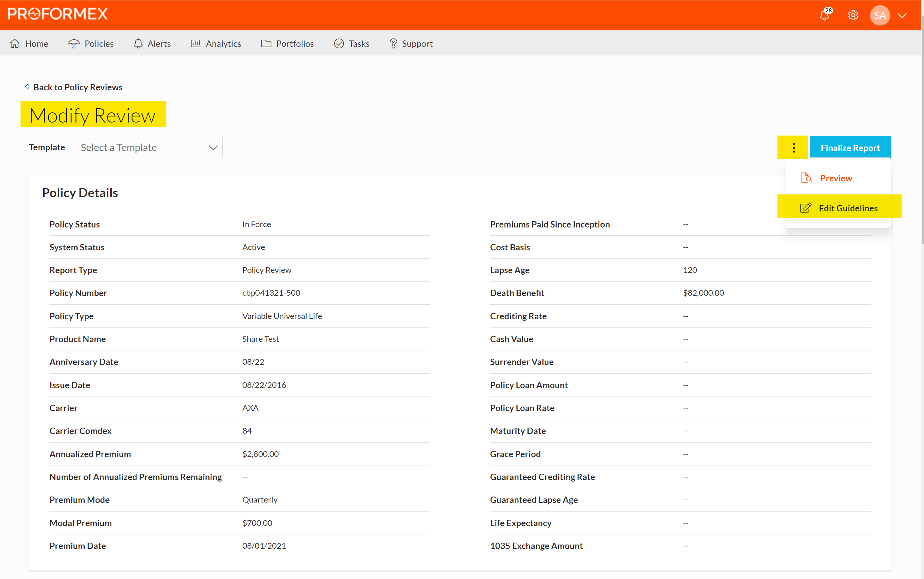Open Tasks via the checkmark icon

click(338, 43)
